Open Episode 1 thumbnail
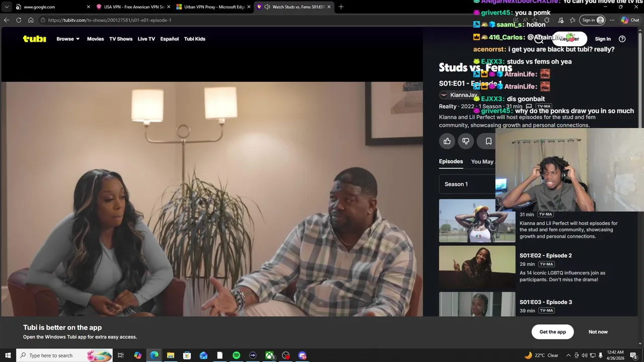The width and height of the screenshot is (644, 362). tap(477, 221)
